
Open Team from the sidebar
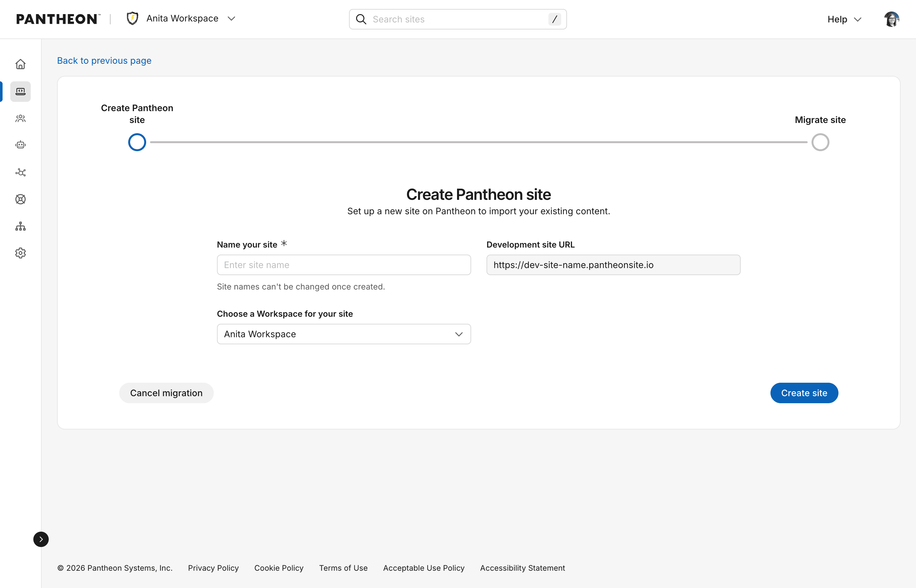pos(21,118)
